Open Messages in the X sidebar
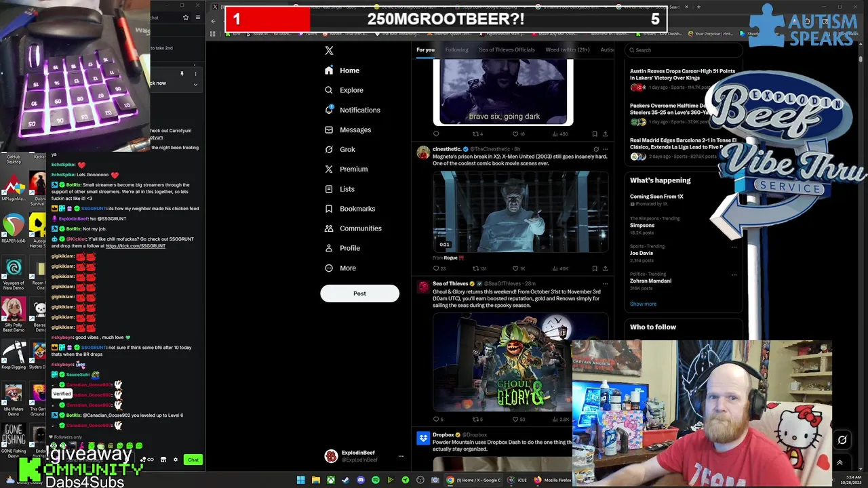This screenshot has height=488, width=868. [348, 129]
